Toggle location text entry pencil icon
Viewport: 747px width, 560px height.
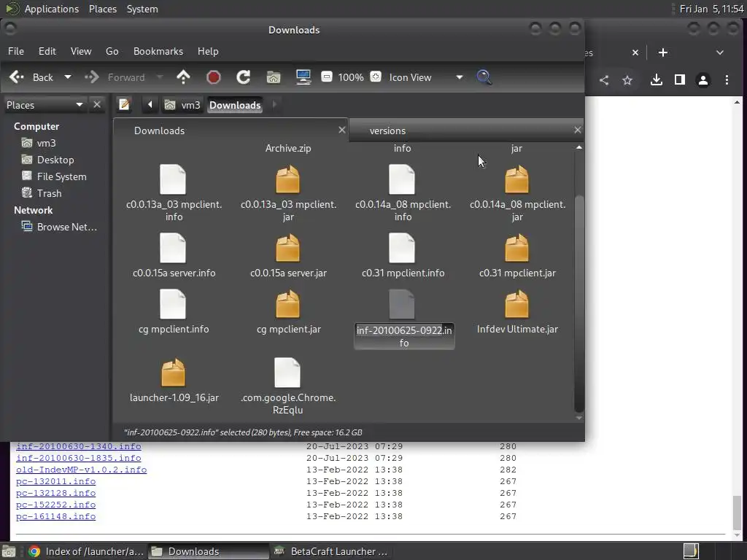(124, 104)
